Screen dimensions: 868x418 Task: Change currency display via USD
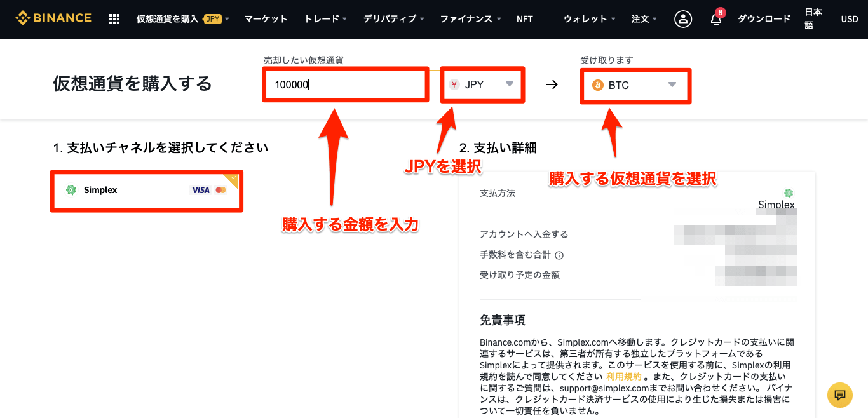pyautogui.click(x=850, y=19)
